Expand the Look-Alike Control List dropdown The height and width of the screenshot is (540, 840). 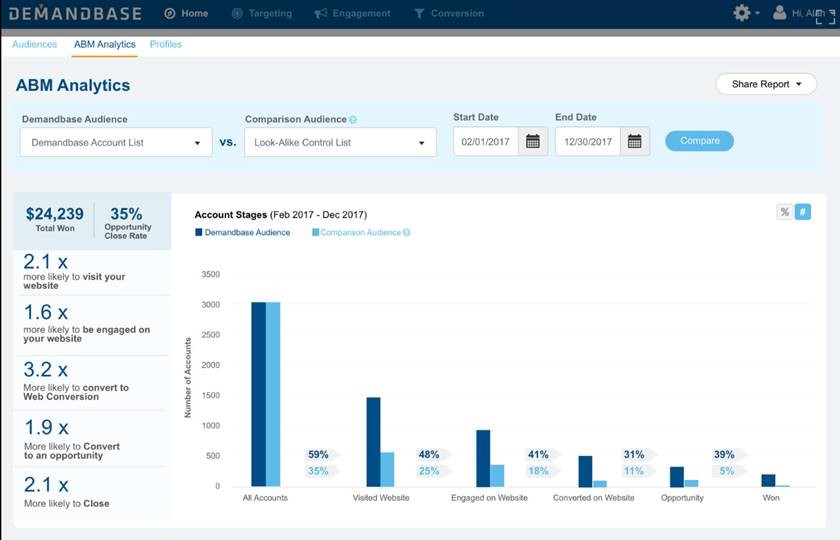click(340, 142)
